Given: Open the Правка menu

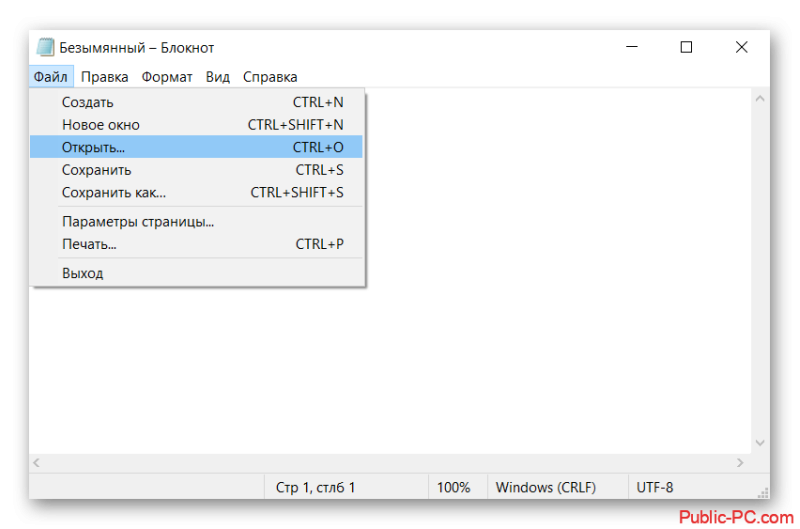Looking at the screenshot, I should (x=105, y=77).
